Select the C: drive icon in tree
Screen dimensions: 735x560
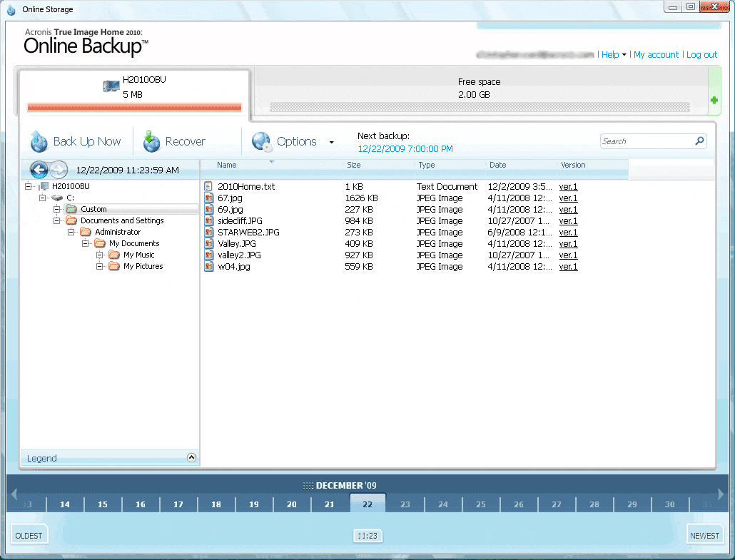pos(57,198)
